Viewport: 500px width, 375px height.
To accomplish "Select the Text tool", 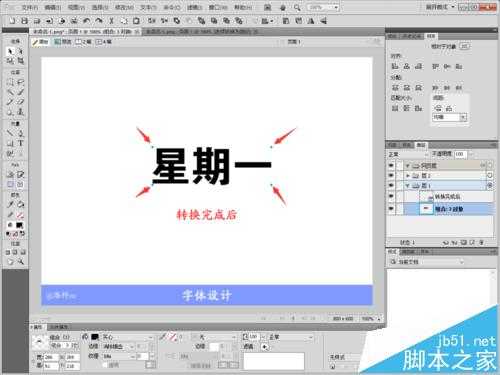I will 20,143.
